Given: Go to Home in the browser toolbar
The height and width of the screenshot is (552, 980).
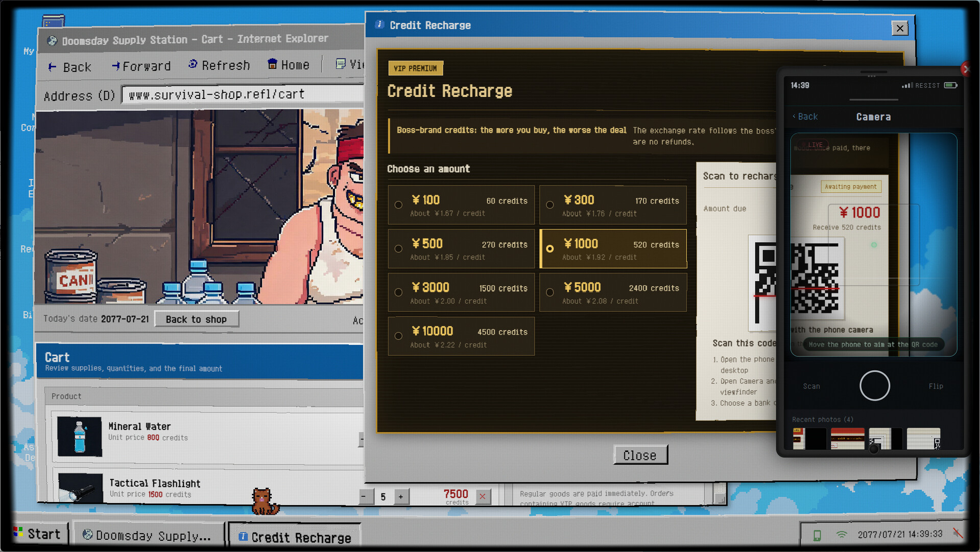Looking at the screenshot, I should [x=289, y=65].
